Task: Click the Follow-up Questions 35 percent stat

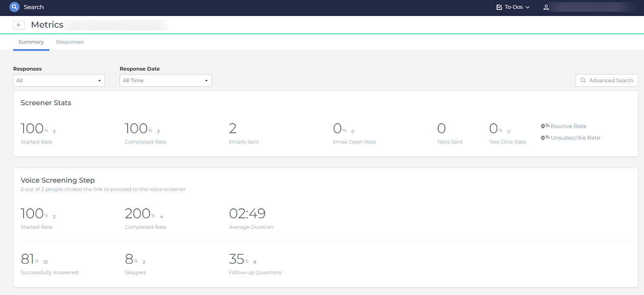Action: tap(237, 259)
